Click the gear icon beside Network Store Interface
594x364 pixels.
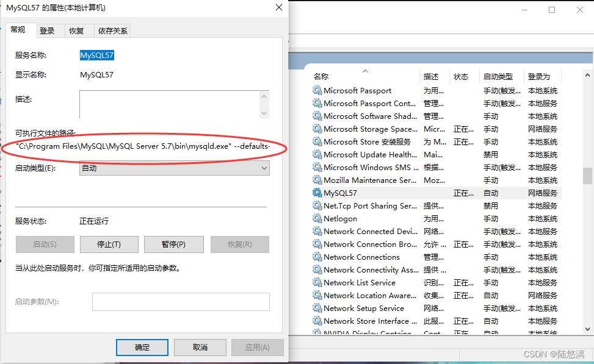coord(317,321)
